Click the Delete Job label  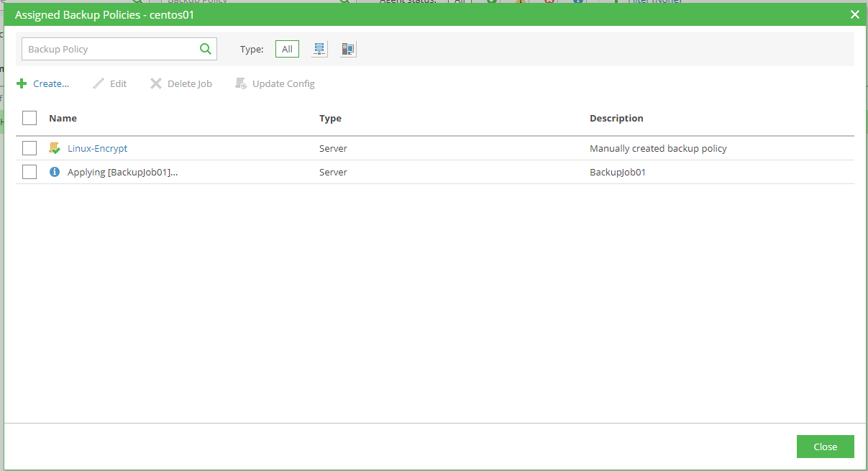[x=190, y=83]
